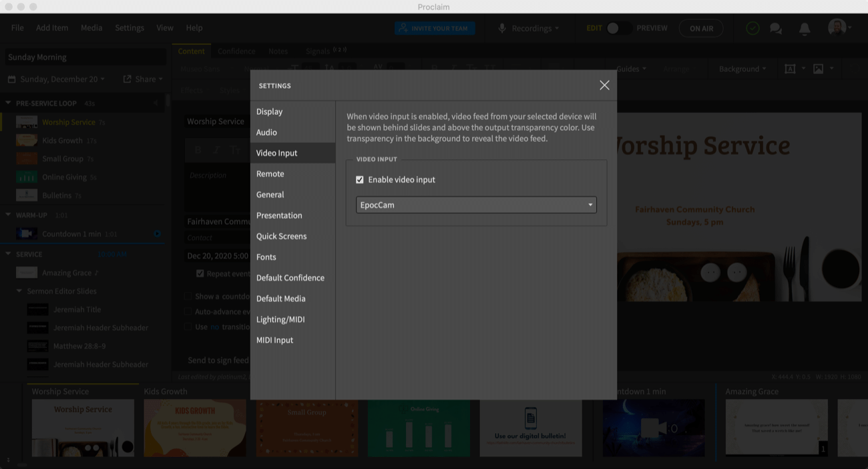The width and height of the screenshot is (868, 469).
Task: Click the green sync status checkmark icon
Action: (x=752, y=28)
